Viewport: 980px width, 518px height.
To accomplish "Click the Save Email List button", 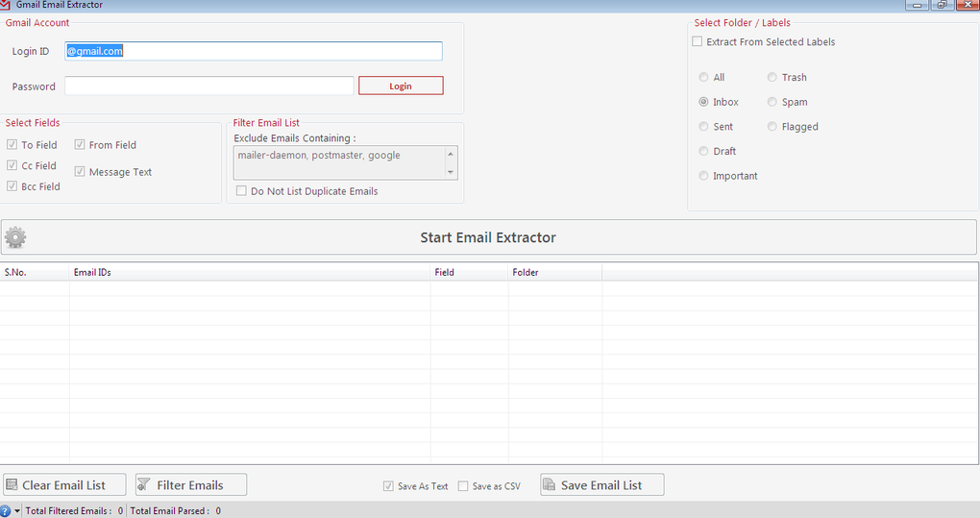I will tap(601, 485).
